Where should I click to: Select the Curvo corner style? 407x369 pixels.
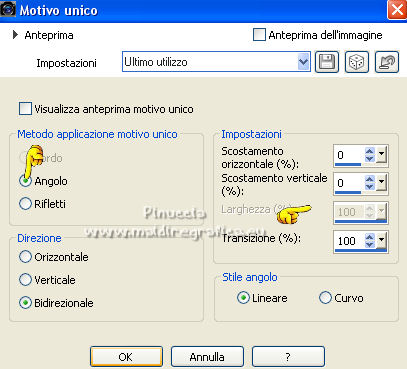pyautogui.click(x=325, y=298)
